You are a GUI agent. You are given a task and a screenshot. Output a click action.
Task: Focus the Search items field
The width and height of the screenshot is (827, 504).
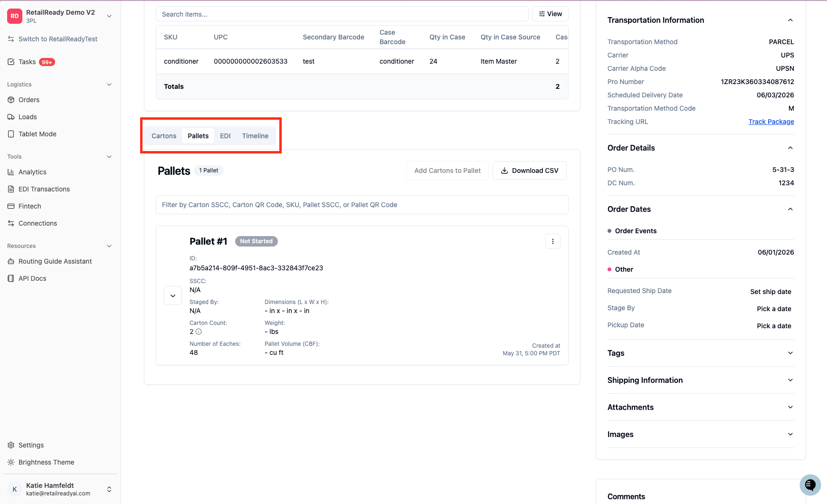point(342,14)
